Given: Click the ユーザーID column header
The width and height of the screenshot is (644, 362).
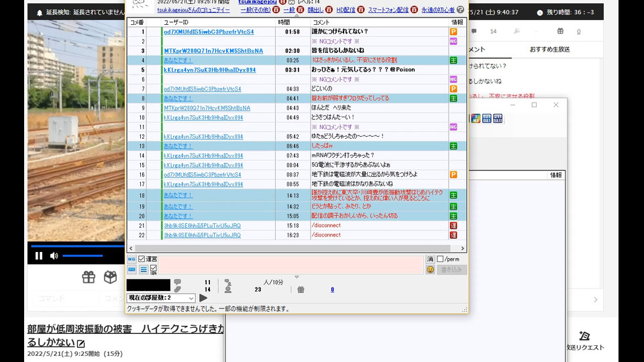Looking at the screenshot, I should point(176,22).
